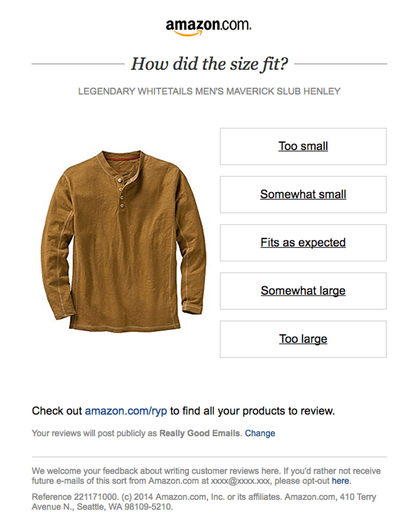The image size is (418, 532).
Task: Pick Fits as expected
Action: coord(303,243)
